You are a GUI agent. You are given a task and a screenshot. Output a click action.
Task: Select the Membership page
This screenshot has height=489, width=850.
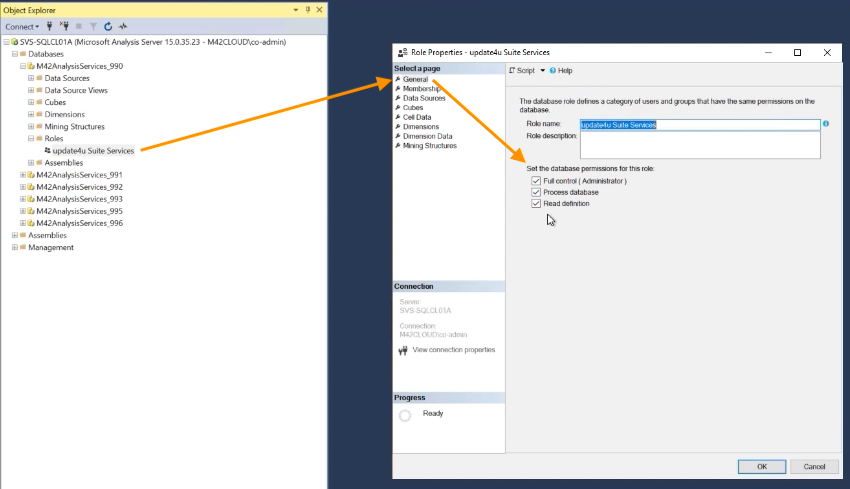(420, 89)
